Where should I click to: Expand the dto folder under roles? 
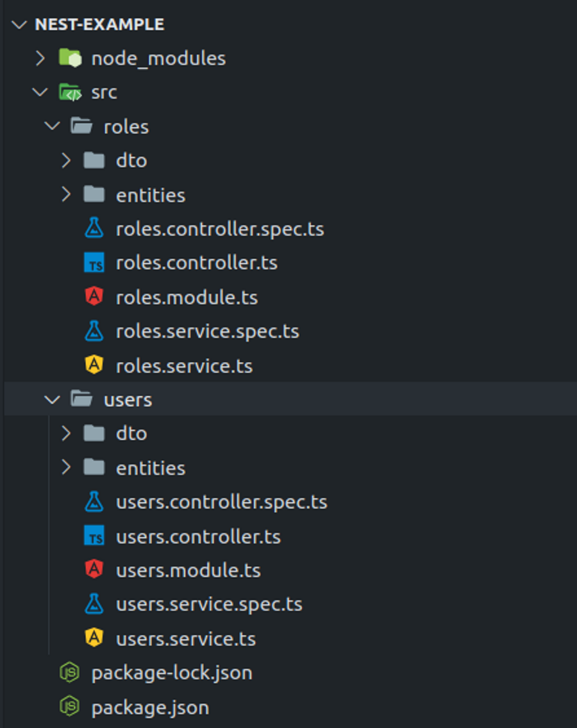[65, 161]
